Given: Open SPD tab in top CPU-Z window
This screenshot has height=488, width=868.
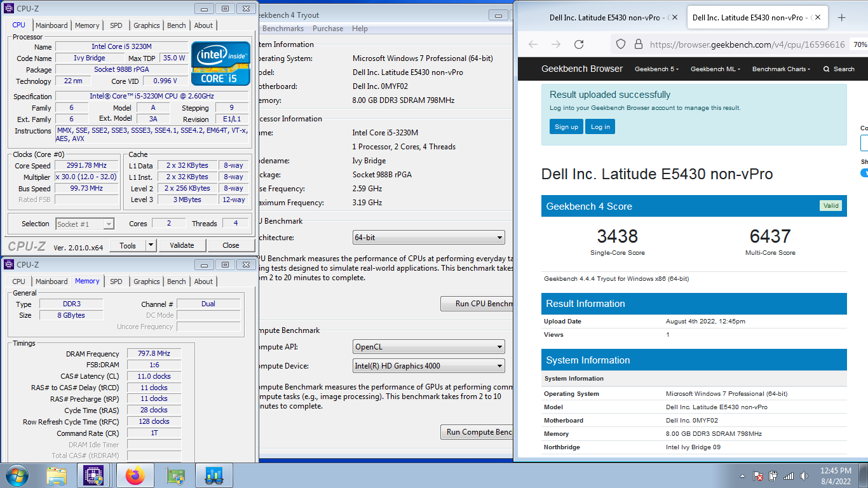Looking at the screenshot, I should pos(116,25).
